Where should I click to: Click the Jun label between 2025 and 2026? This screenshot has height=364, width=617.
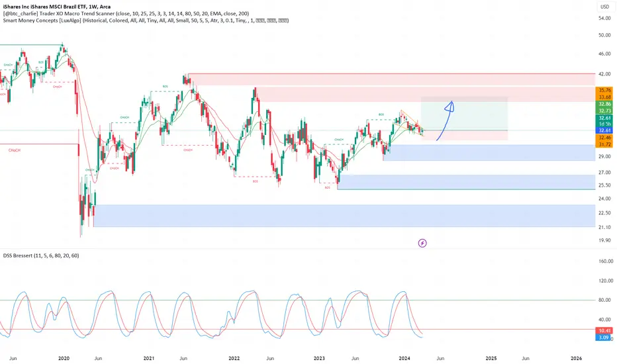click(x=526, y=358)
